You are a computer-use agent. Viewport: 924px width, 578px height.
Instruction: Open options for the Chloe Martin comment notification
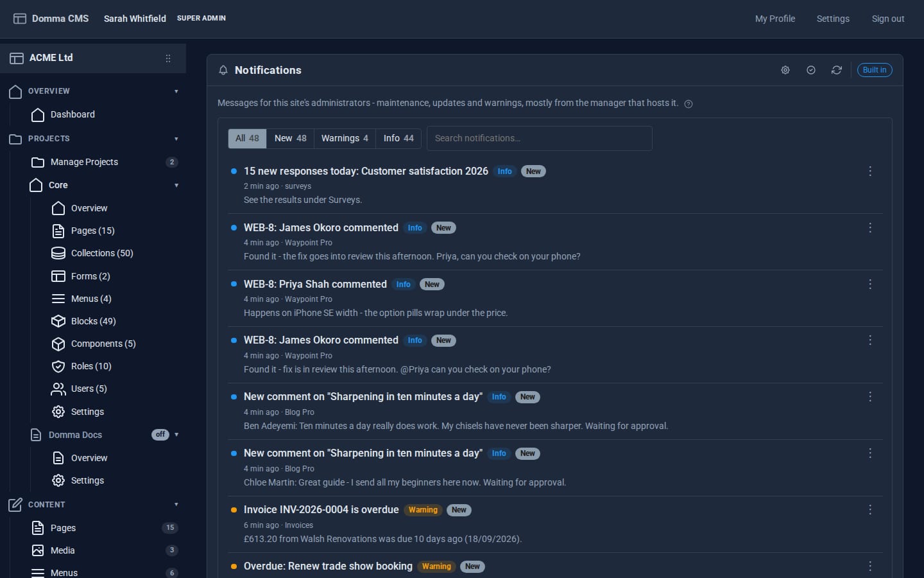click(870, 453)
